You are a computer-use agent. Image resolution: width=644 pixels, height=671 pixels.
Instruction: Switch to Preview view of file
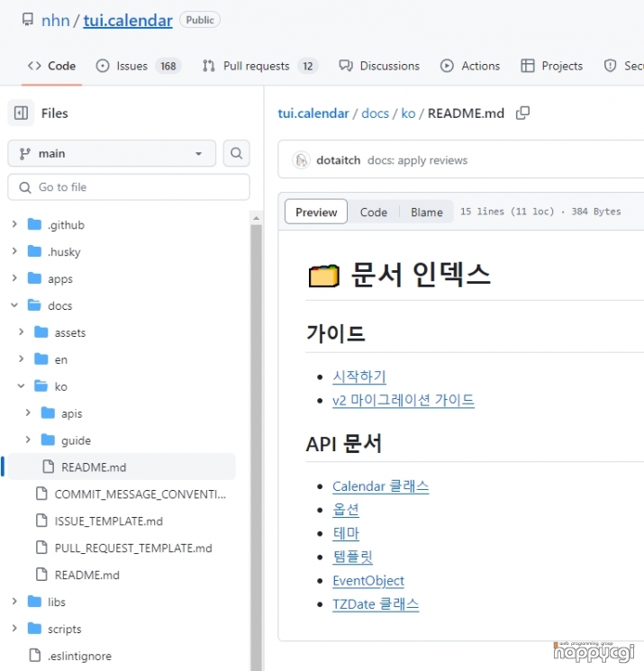click(x=316, y=212)
